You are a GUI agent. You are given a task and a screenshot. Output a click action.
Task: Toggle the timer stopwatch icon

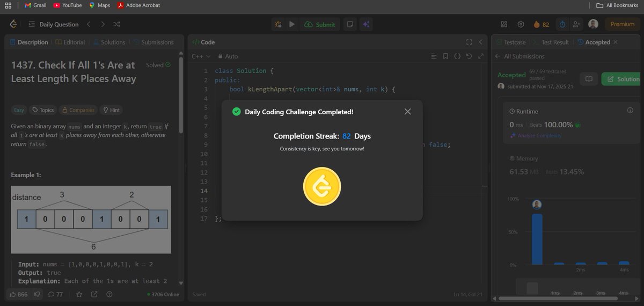(x=562, y=24)
